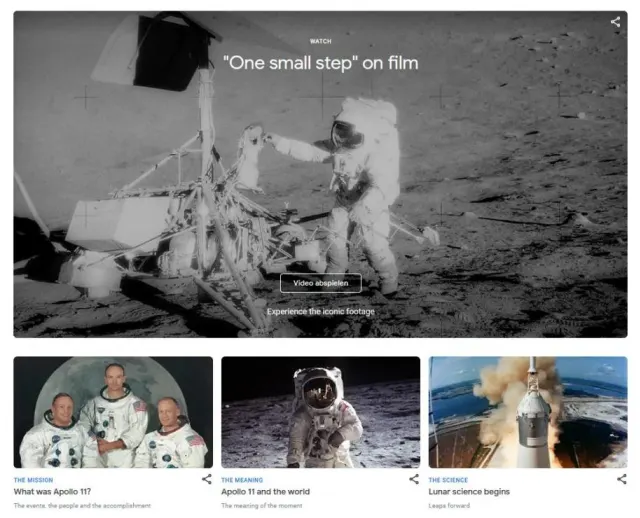
Task: Click the "THE MISSION" category label
Action: (33, 480)
